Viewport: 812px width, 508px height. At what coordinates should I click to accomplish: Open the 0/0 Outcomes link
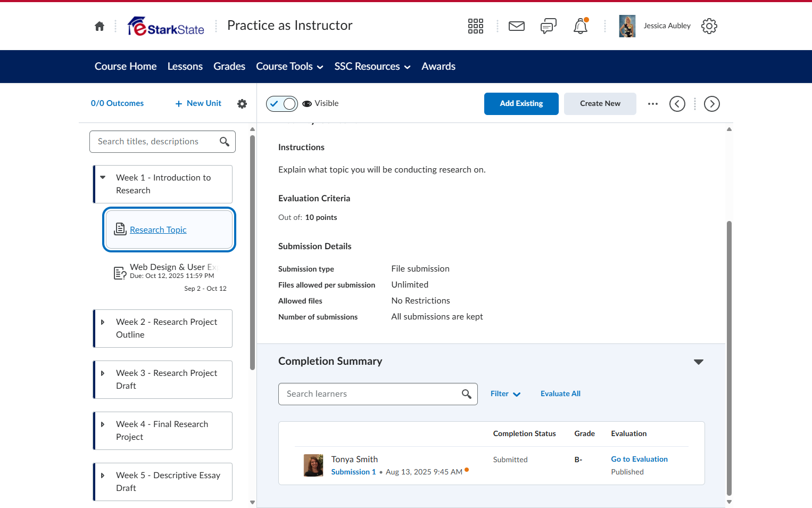[117, 103]
